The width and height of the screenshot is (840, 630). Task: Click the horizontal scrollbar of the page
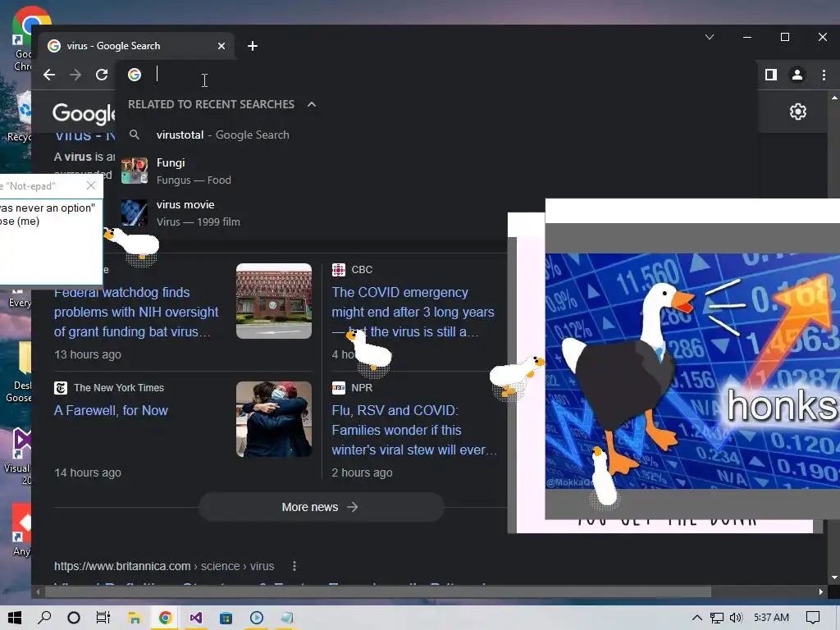(x=377, y=592)
